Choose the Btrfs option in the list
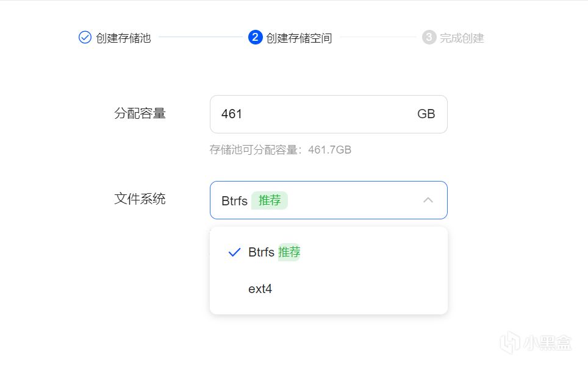 pos(261,252)
